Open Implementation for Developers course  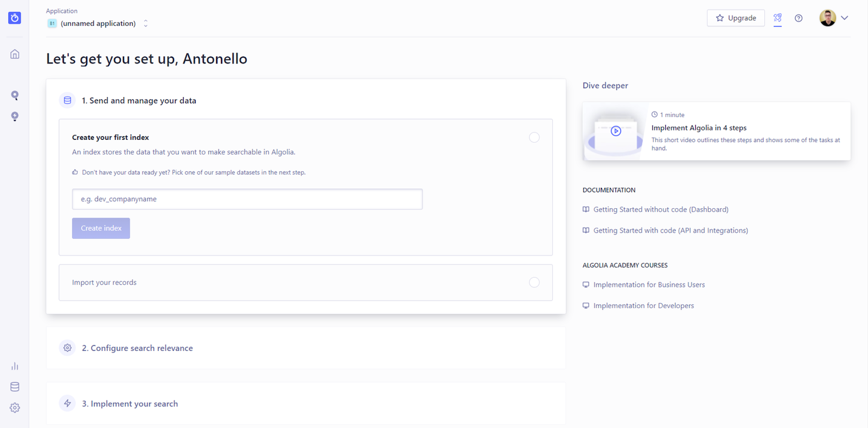(644, 306)
